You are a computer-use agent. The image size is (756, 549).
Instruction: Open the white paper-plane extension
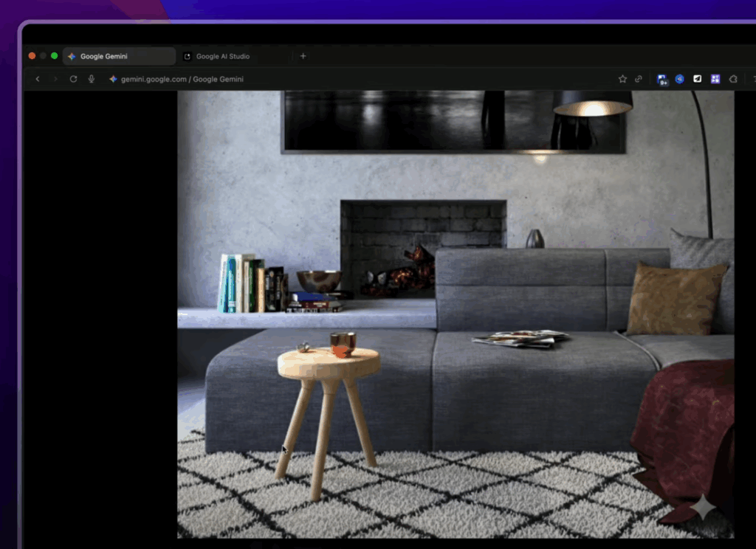tap(697, 79)
